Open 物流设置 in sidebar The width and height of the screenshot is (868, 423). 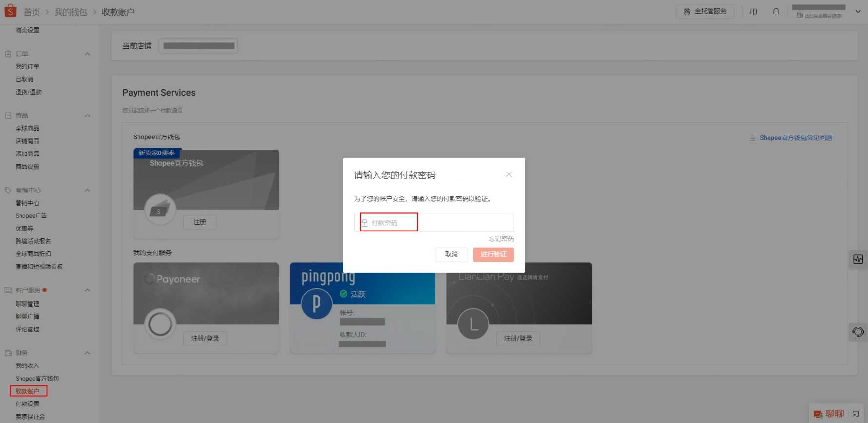click(x=27, y=30)
